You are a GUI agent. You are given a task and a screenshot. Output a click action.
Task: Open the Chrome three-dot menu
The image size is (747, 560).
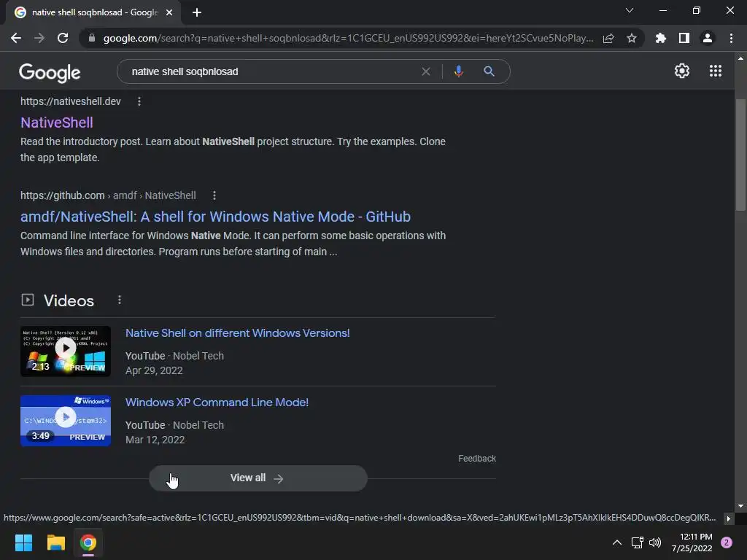tap(731, 38)
